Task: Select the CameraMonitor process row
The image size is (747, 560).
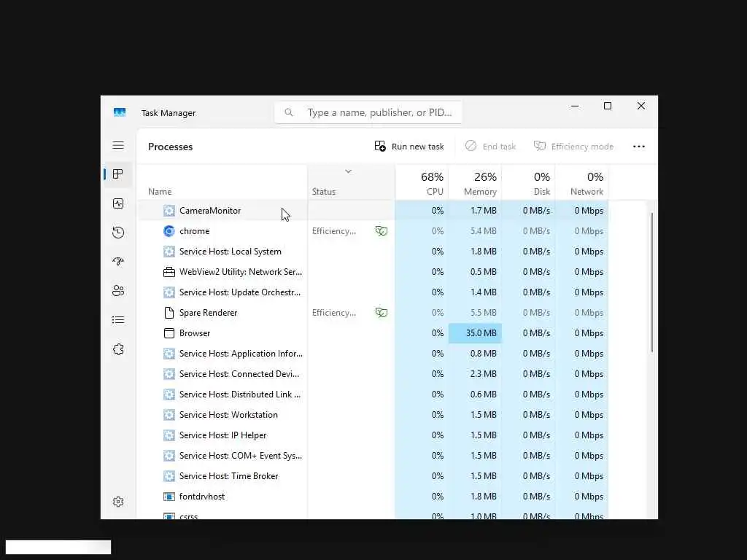Action: [373, 211]
